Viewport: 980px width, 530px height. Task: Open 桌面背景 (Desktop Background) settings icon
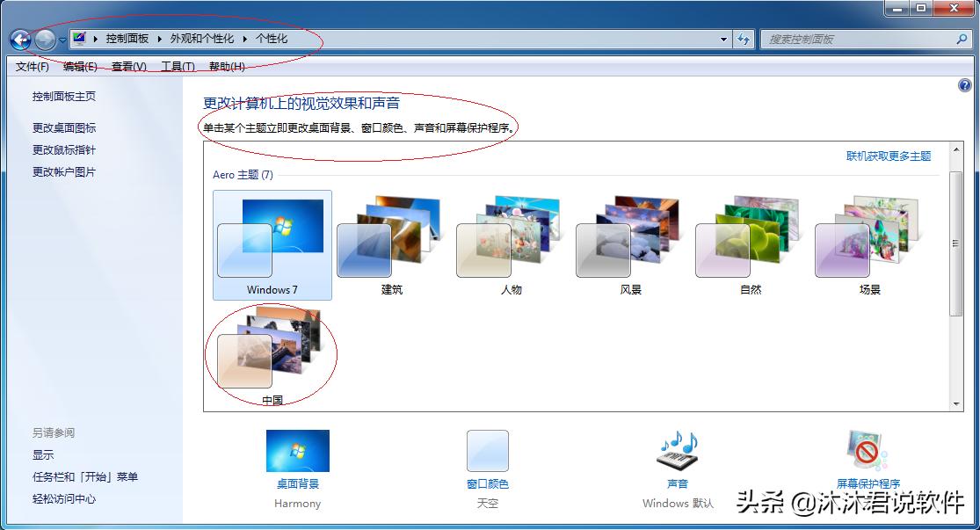click(x=296, y=450)
